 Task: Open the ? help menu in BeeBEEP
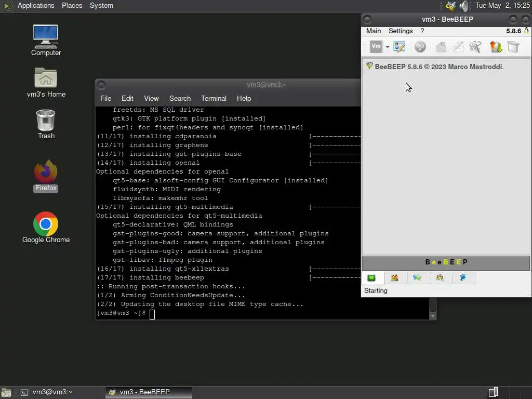point(422,31)
